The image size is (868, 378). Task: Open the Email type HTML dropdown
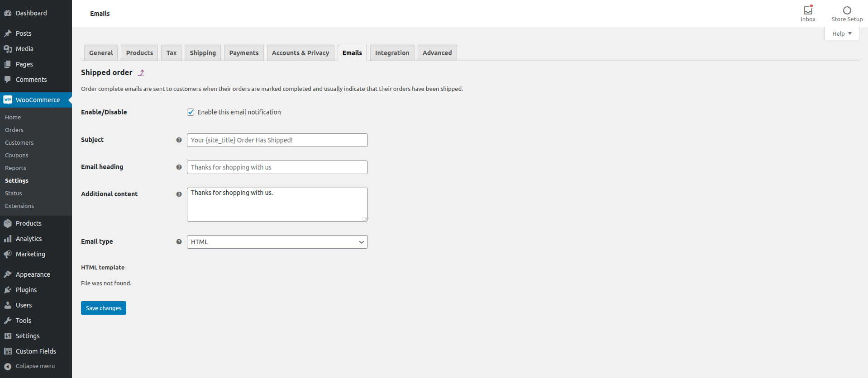click(x=277, y=242)
